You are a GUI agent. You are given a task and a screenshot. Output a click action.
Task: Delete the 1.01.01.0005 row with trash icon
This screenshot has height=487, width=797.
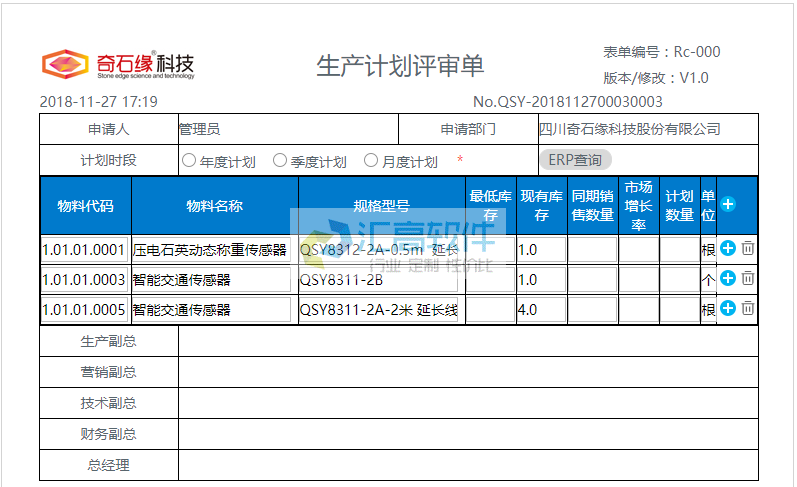(747, 308)
